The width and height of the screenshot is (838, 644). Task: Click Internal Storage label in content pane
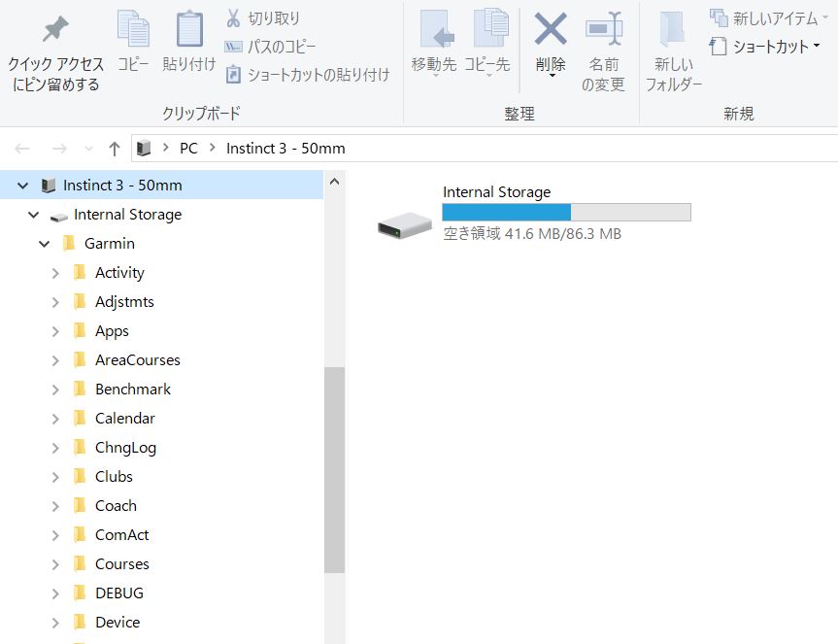pos(496,192)
